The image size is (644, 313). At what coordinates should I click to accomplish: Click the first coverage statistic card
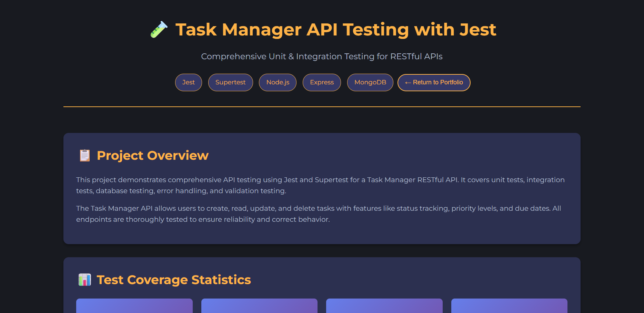pos(134,306)
